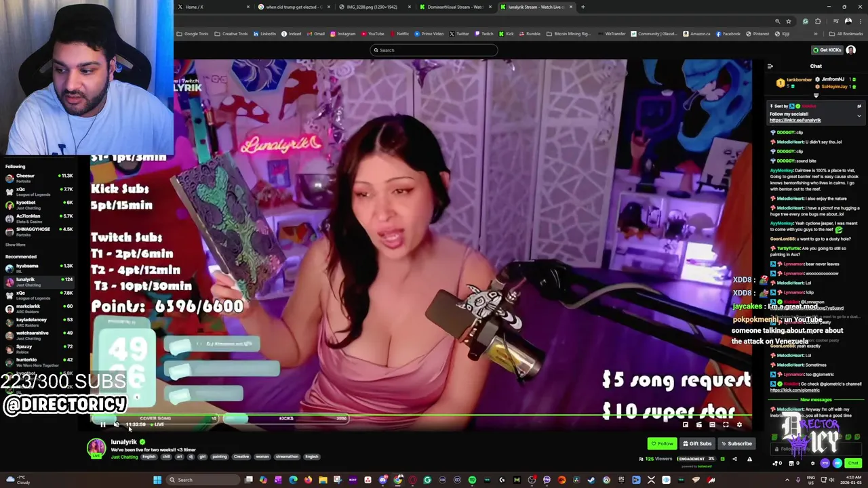This screenshot has width=868, height=488.
Task: Open the Kick bookmark
Action: click(x=506, y=34)
